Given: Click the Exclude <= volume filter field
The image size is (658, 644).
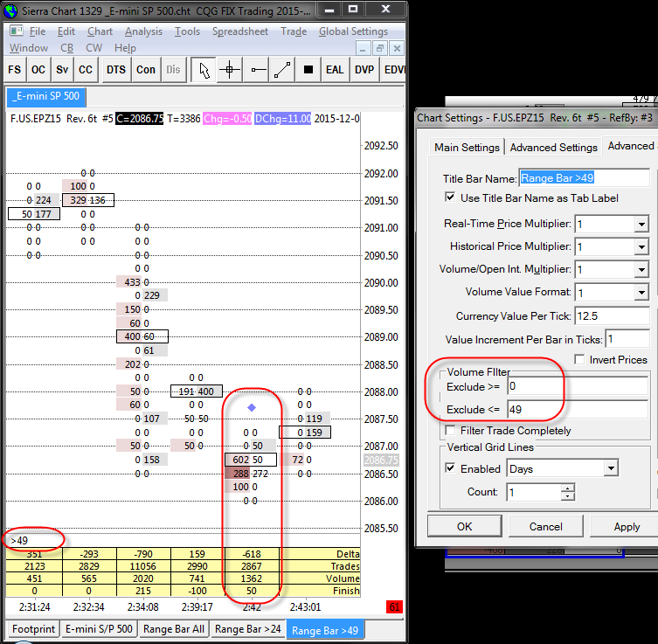Looking at the screenshot, I should [x=578, y=409].
